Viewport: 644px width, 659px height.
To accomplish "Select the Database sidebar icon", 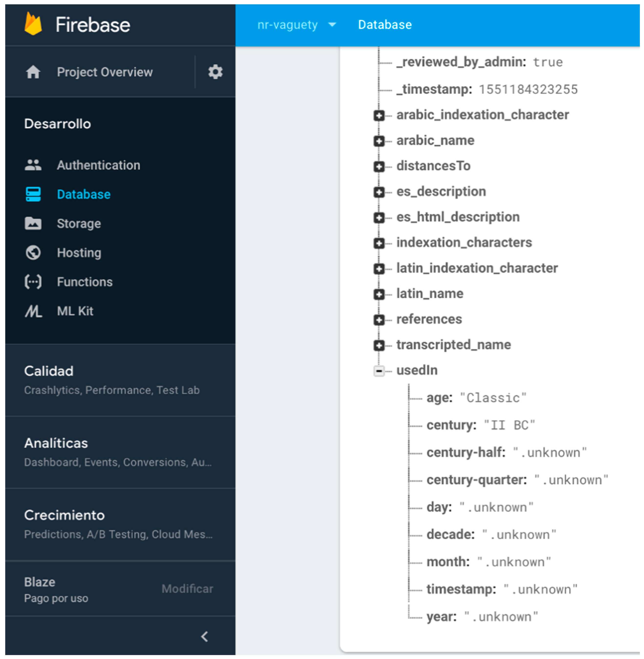I will (x=33, y=194).
